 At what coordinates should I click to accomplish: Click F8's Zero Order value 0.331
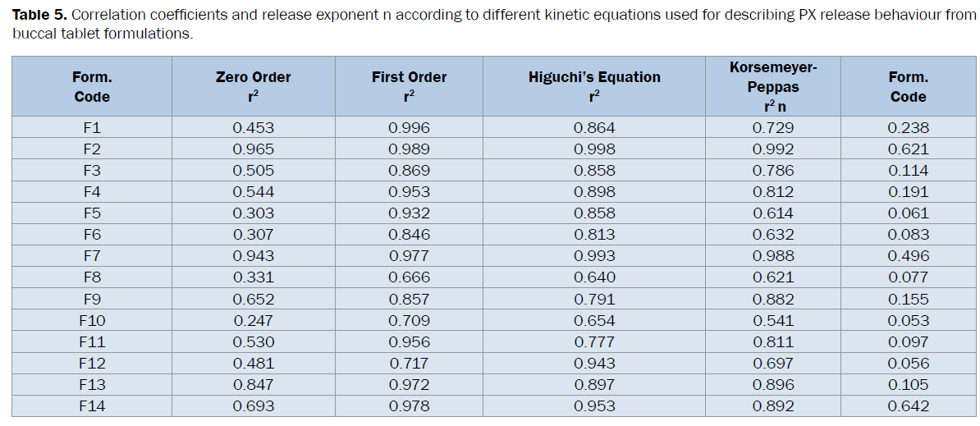[x=253, y=277]
